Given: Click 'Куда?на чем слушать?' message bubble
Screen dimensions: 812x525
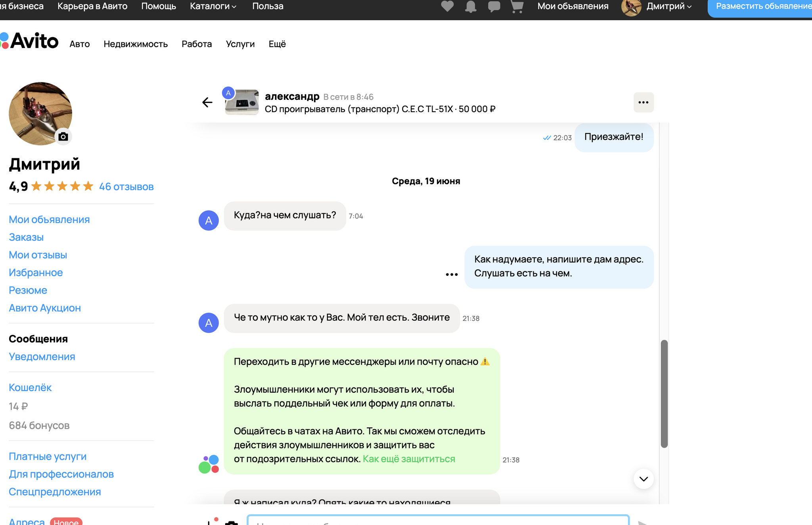Looking at the screenshot, I should (285, 216).
